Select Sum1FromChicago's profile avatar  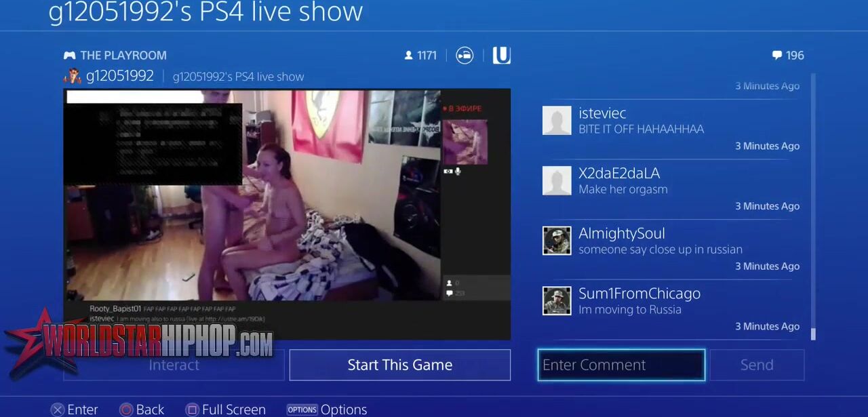pos(557,301)
